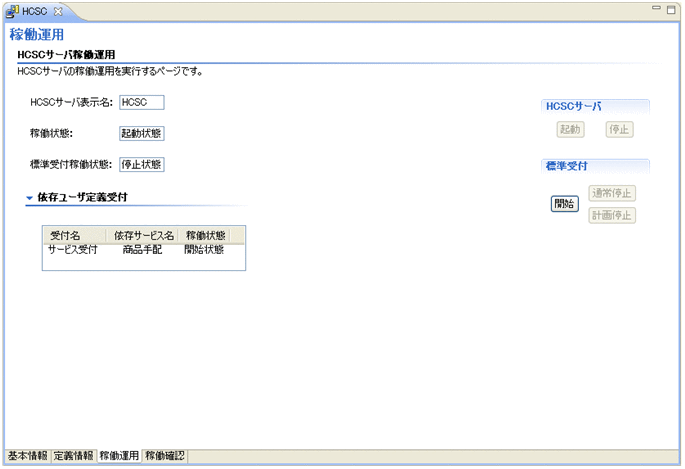Maximize the editor pane
685x469 pixels.
pos(671,10)
